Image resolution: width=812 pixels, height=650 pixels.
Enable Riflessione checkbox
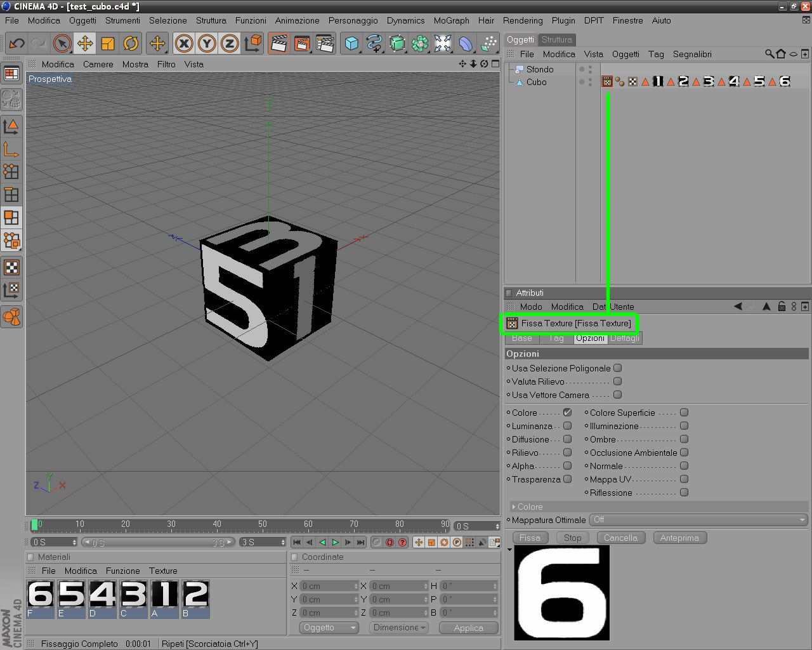point(684,493)
